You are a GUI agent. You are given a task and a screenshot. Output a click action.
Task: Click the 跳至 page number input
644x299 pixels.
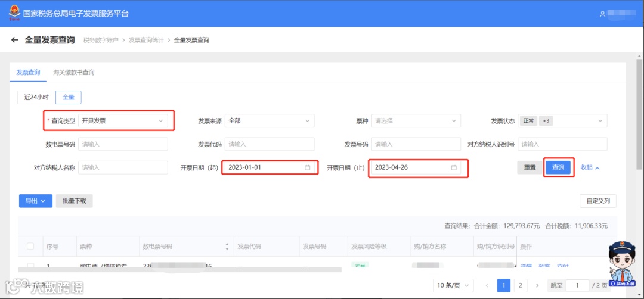click(x=577, y=285)
